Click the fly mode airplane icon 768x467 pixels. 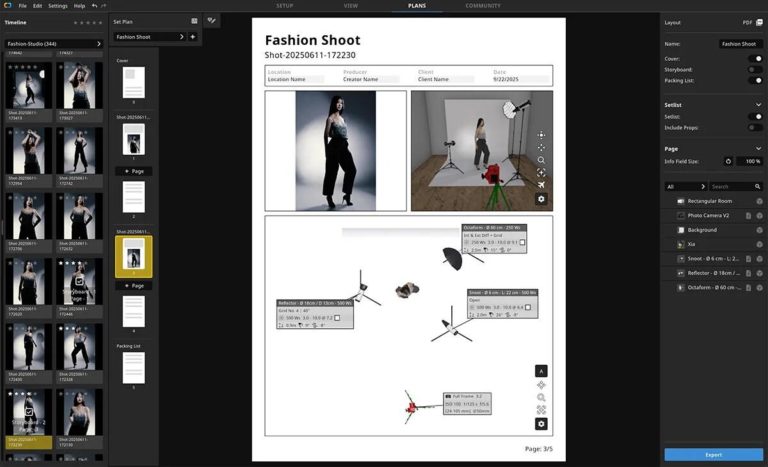(541, 185)
